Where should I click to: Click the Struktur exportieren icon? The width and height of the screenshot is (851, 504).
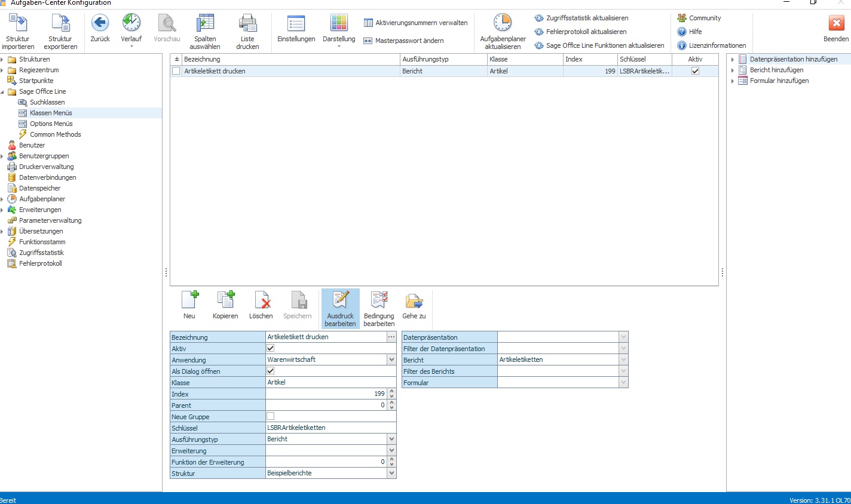click(x=60, y=23)
